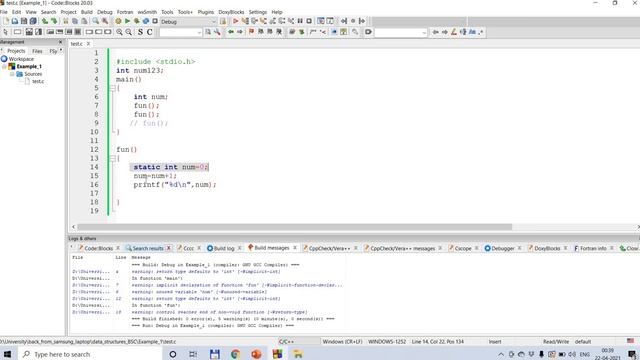Click the Undo toolbar icon
Image resolution: width=640 pixels, height=360 pixels.
44,21
